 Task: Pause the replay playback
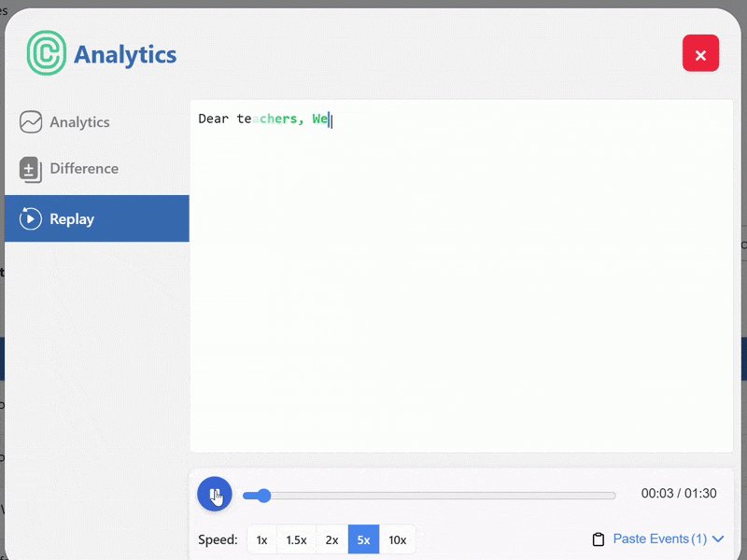coord(215,494)
